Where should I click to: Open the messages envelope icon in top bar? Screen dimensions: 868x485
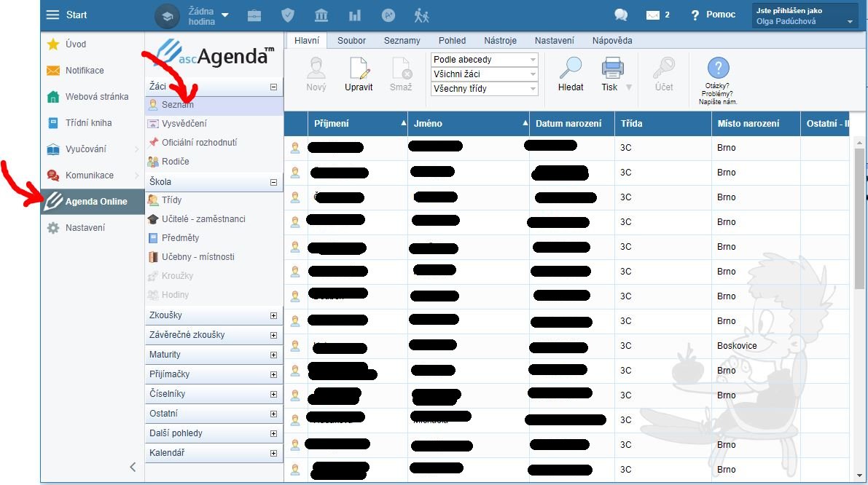pos(653,15)
